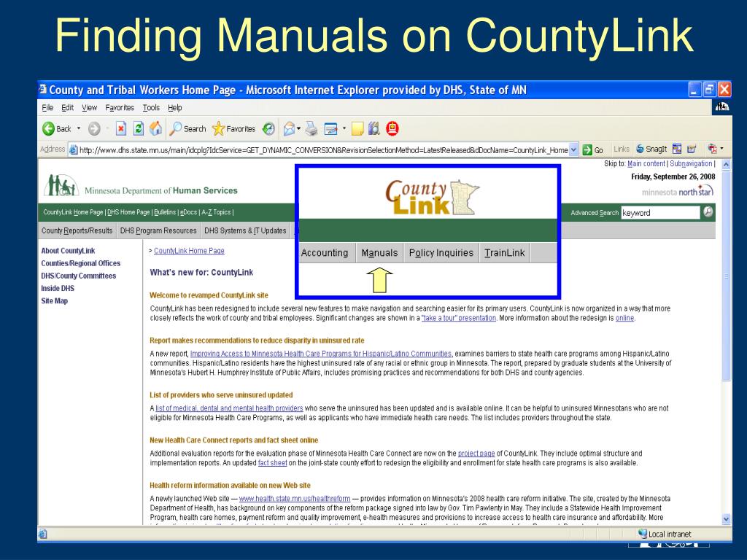Click into the keyword search field
The image size is (747, 560).
pyautogui.click(x=660, y=212)
